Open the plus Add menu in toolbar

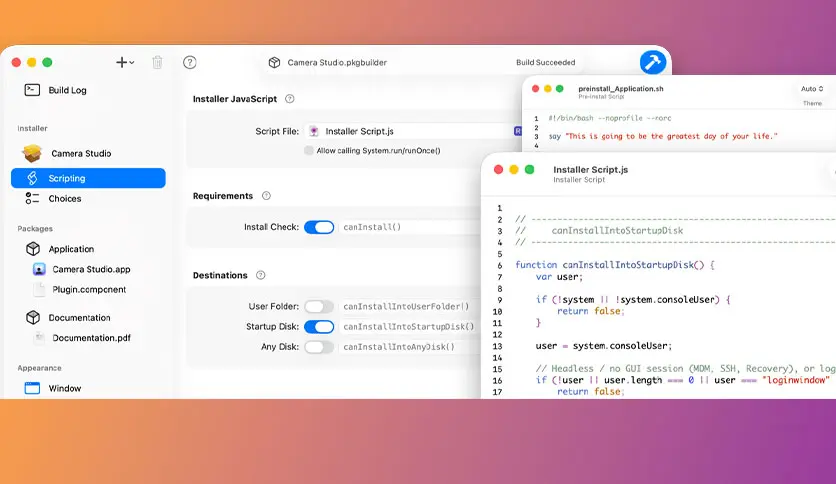[x=125, y=62]
